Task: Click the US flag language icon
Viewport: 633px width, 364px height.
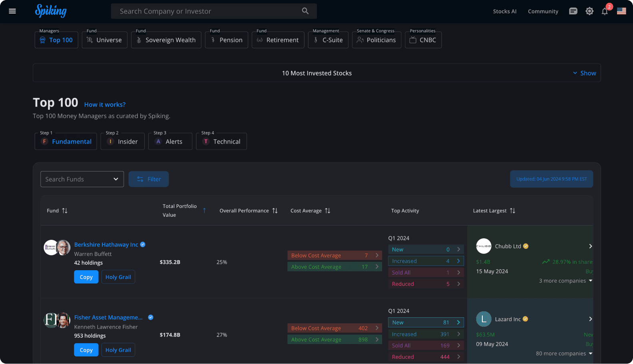Action: coord(621,11)
